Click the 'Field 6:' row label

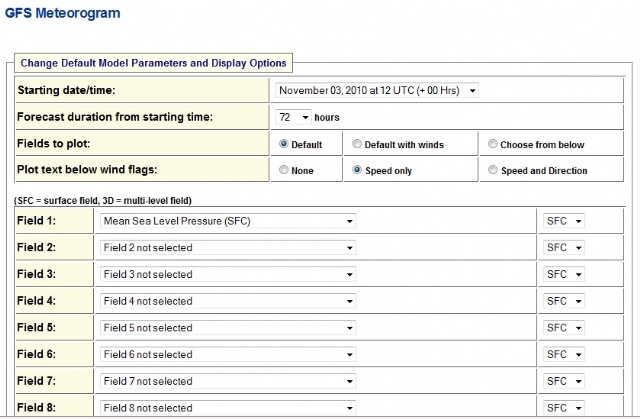tap(36, 354)
